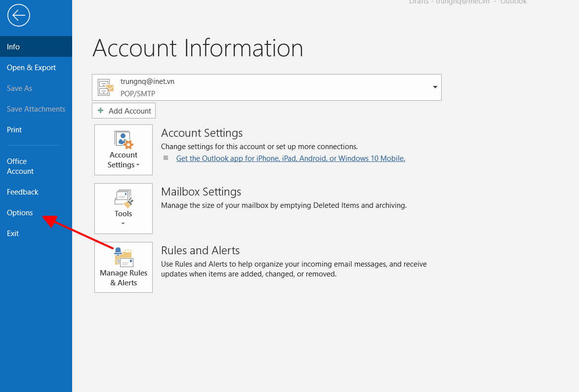The image size is (579, 392).
Task: Click the Manage Rules & Alerts bell icon
Action: pos(124,257)
